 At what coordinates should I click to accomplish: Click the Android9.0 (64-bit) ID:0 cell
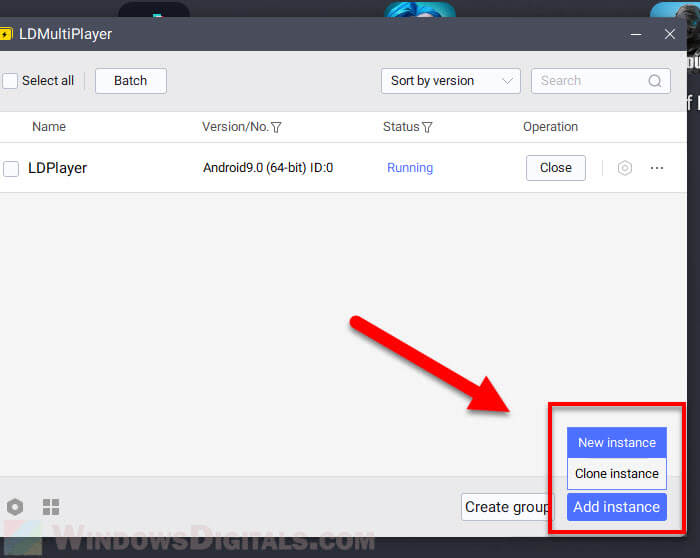pos(268,168)
